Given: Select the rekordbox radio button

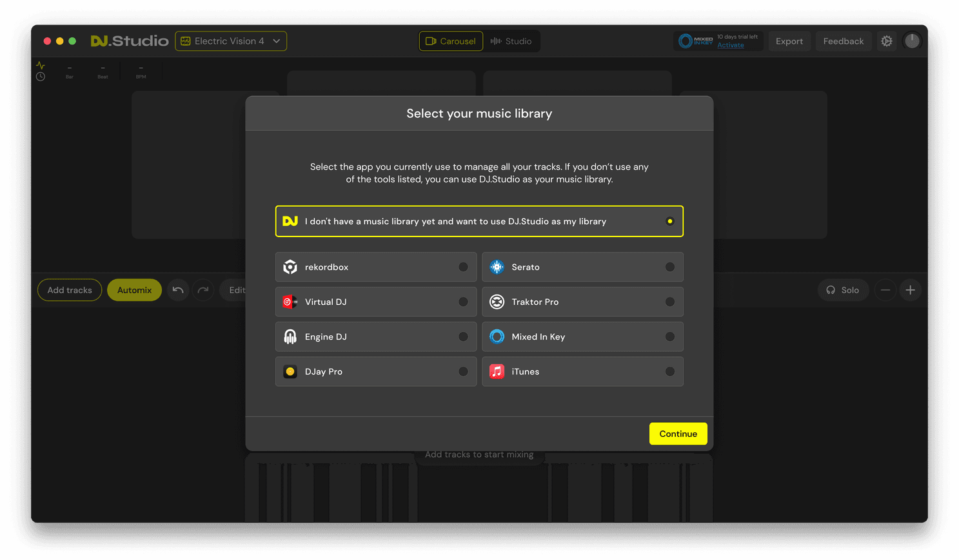Looking at the screenshot, I should pyautogui.click(x=463, y=267).
